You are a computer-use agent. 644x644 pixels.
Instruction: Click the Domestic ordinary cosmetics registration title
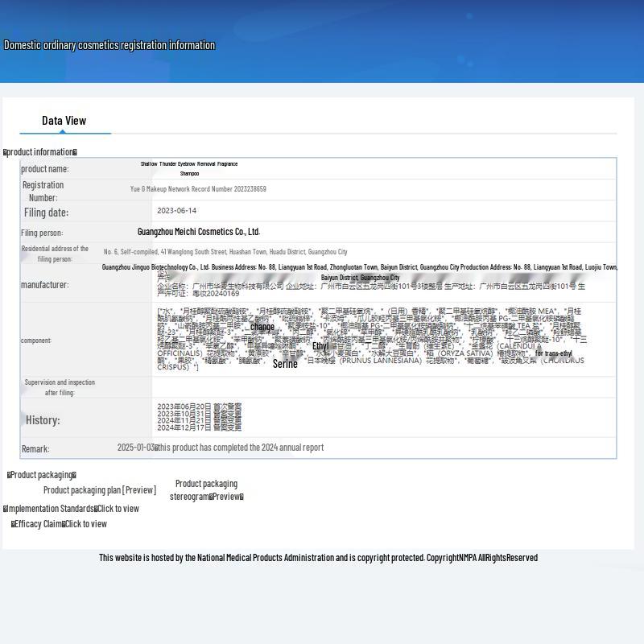[109, 45]
